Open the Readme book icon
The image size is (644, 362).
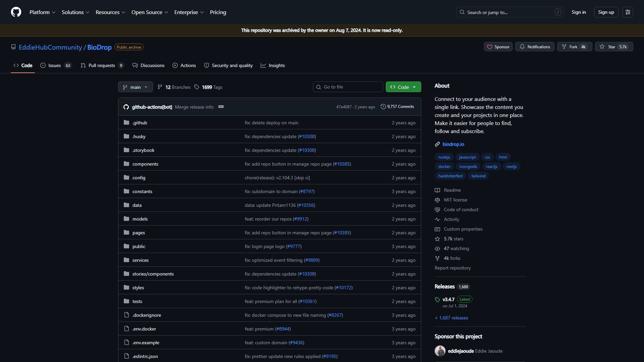[437, 190]
